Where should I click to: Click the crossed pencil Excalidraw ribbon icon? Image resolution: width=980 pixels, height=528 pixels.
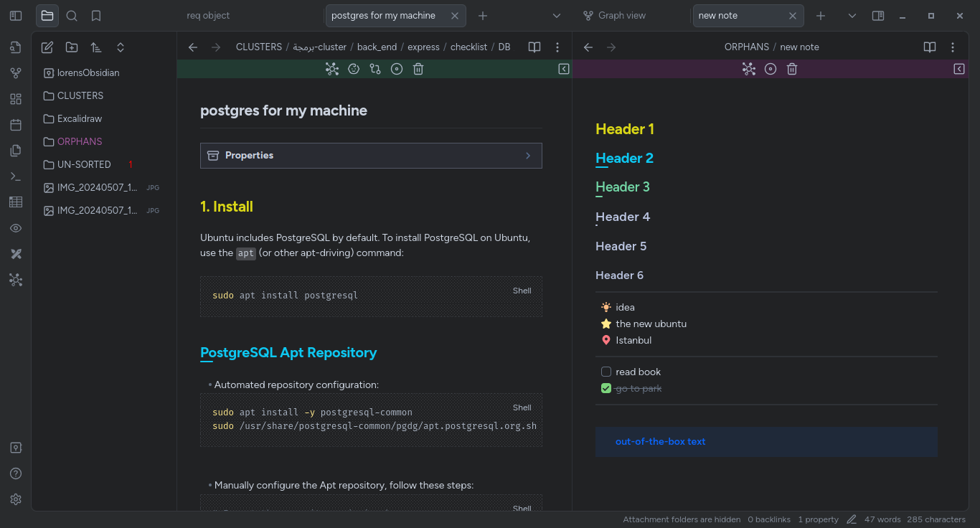click(x=16, y=254)
